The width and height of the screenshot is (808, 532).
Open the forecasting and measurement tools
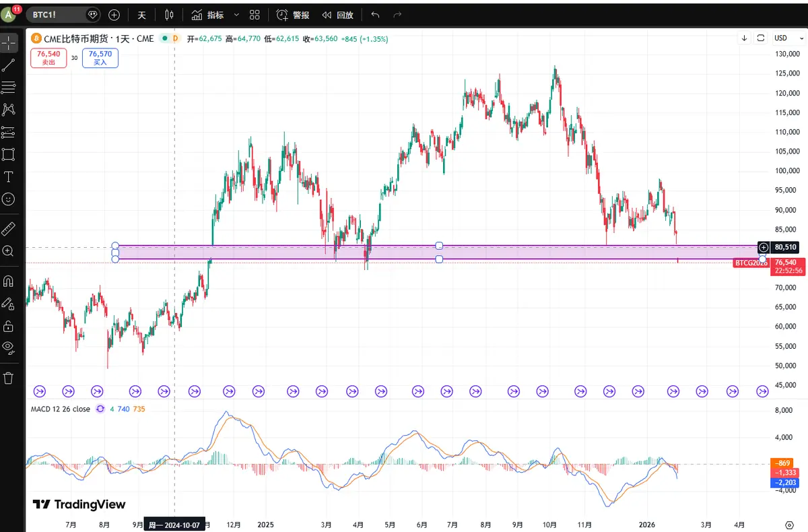click(x=9, y=132)
